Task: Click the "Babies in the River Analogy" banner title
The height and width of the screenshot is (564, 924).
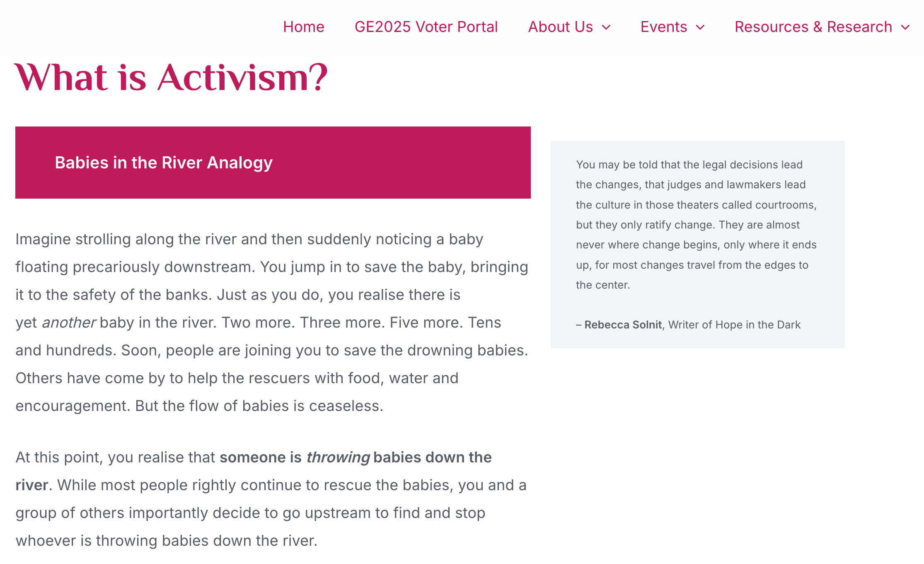Action: coord(164,163)
